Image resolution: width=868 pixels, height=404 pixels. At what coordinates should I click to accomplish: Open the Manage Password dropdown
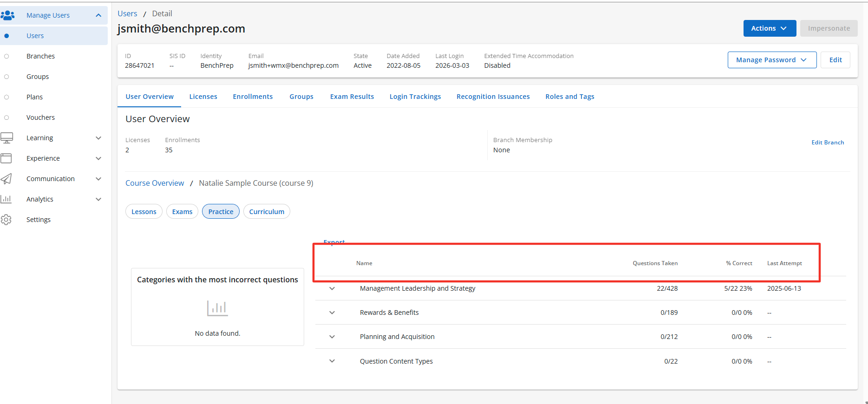point(771,60)
